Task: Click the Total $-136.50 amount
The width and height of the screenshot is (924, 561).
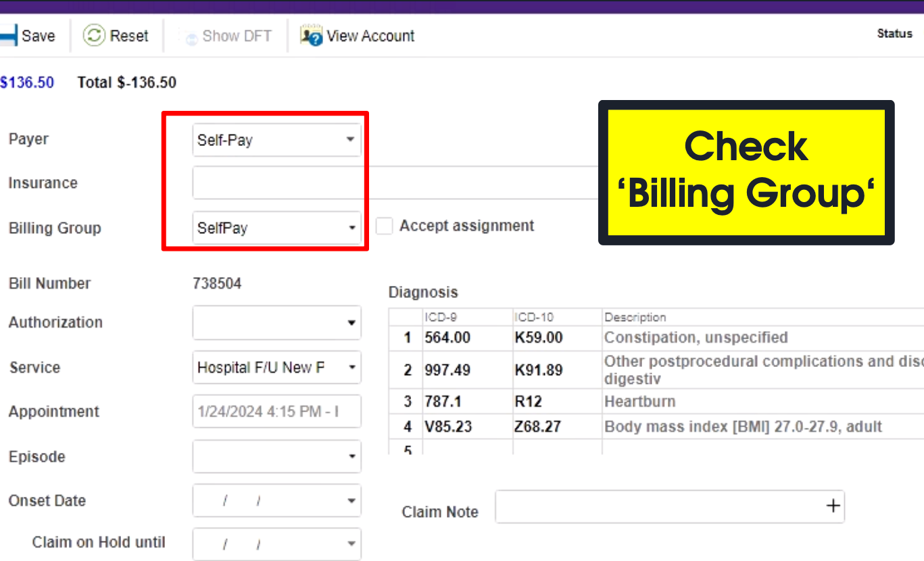Action: pos(127,82)
